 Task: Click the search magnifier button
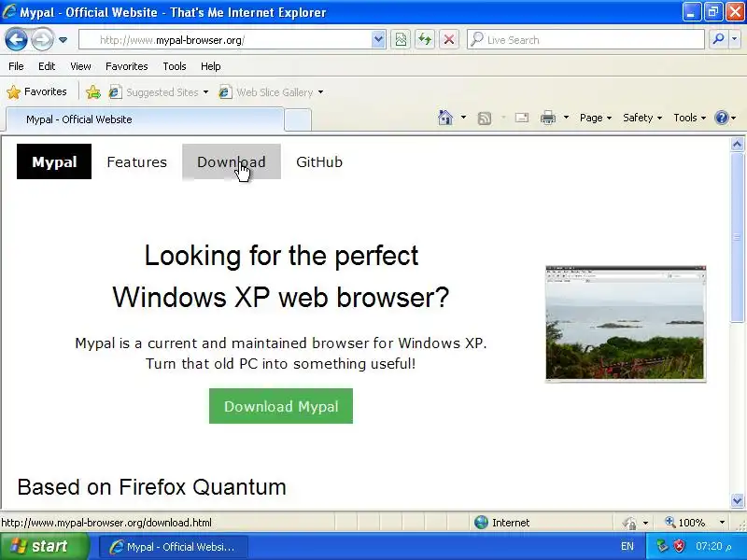[718, 40]
